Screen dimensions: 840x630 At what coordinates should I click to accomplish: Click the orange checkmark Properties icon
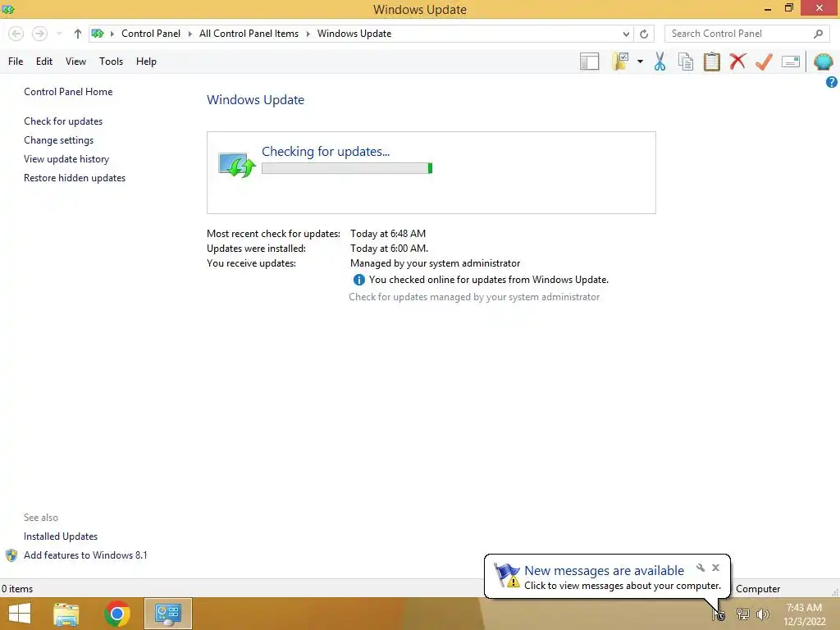pyautogui.click(x=764, y=61)
